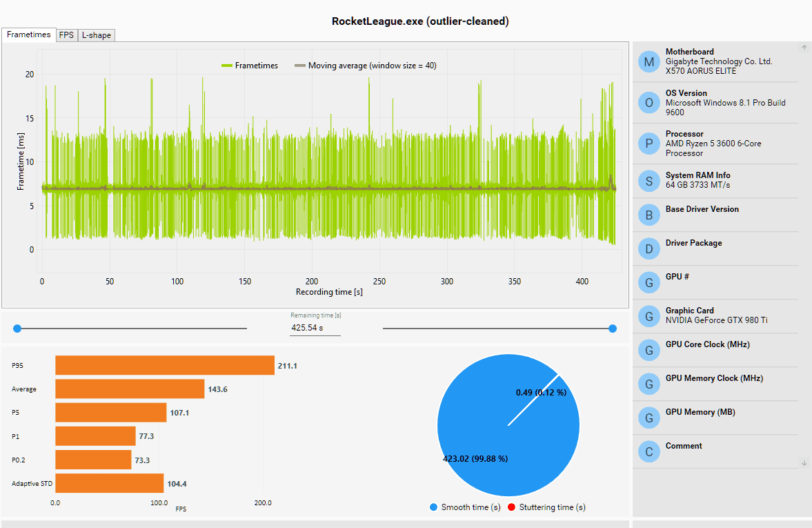Image resolution: width=812 pixels, height=528 pixels.
Task: Click the "73.3" P0.2 value
Action: pos(142,460)
